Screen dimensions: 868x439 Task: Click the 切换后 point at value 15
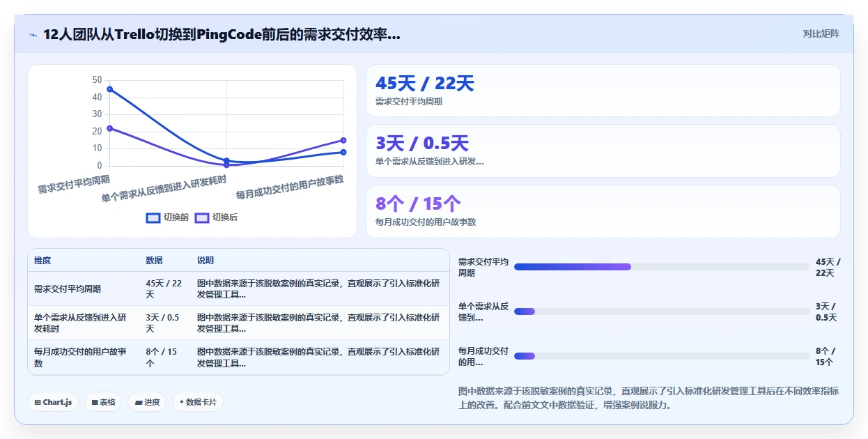343,140
